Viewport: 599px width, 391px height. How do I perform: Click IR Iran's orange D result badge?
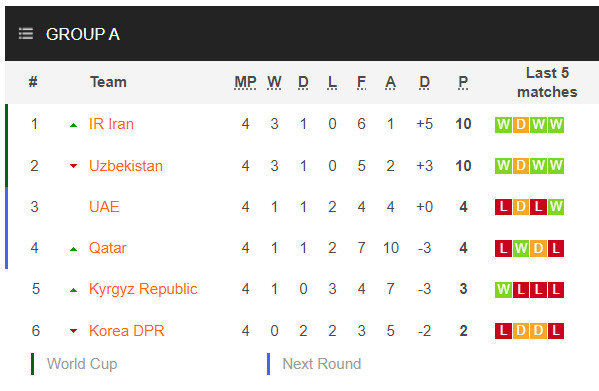pyautogui.click(x=521, y=124)
